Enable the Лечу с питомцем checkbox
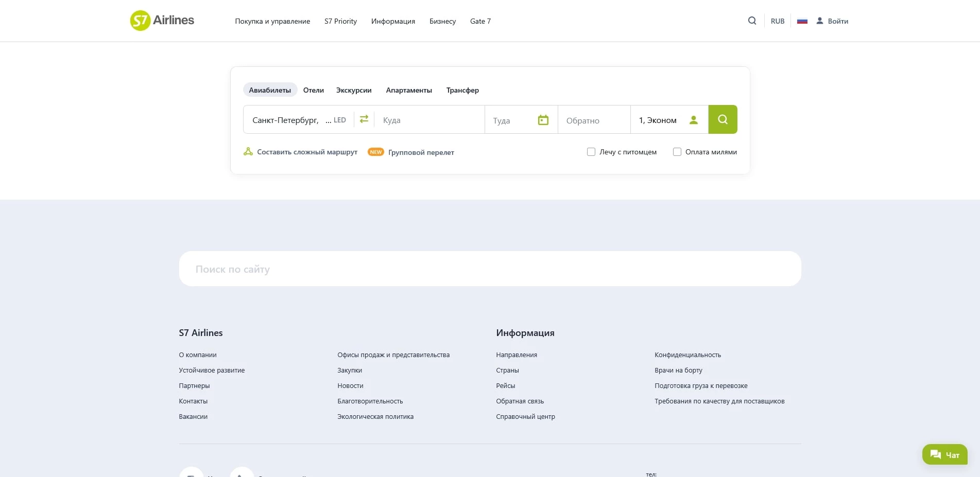The width and height of the screenshot is (980, 477). [x=591, y=152]
